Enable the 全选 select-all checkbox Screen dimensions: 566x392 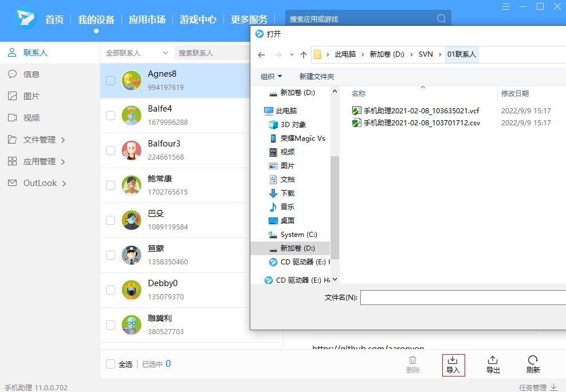tap(111, 364)
